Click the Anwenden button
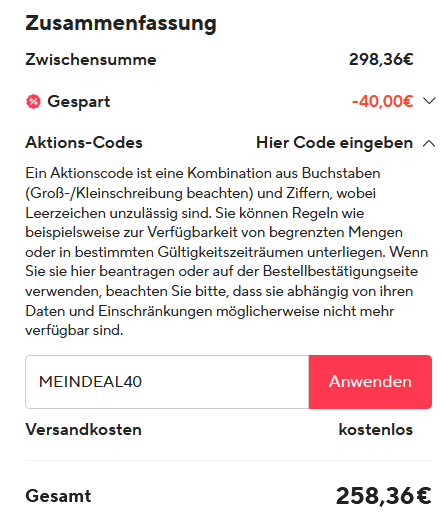This screenshot has width=443, height=520. point(370,382)
